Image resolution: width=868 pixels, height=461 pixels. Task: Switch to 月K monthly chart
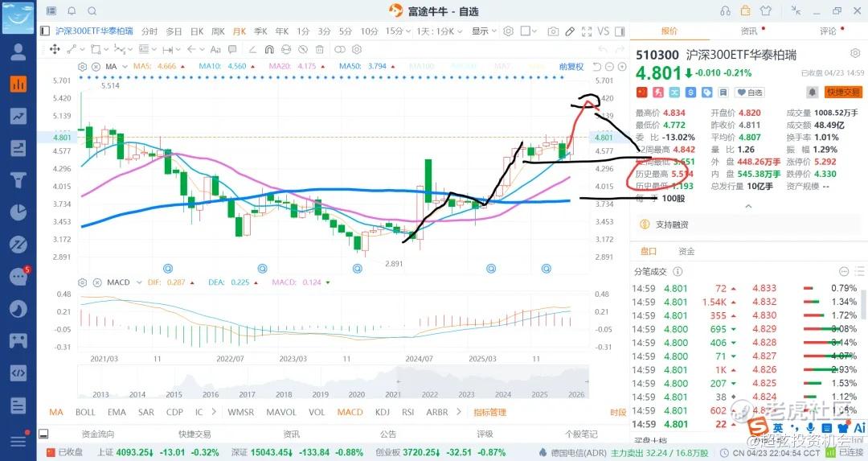[240, 31]
